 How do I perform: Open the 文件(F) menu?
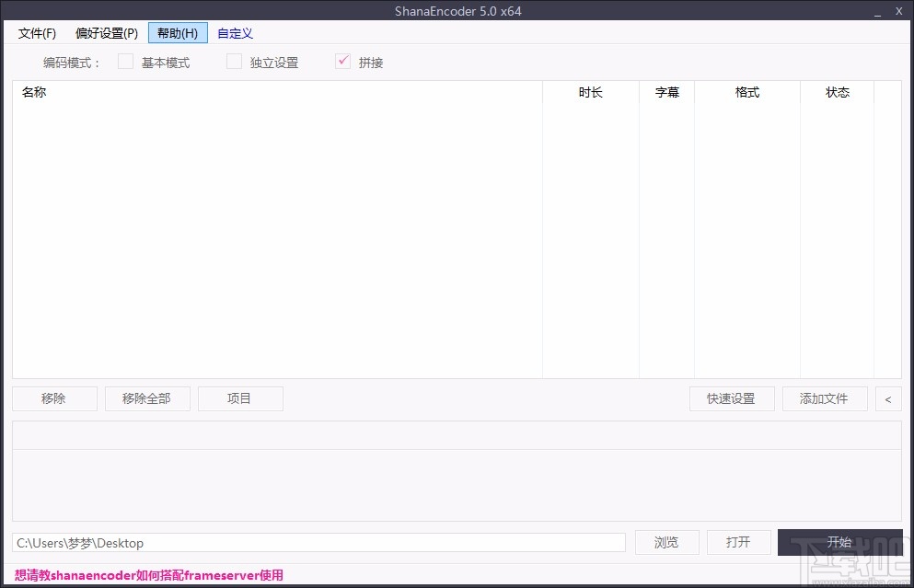pos(37,33)
